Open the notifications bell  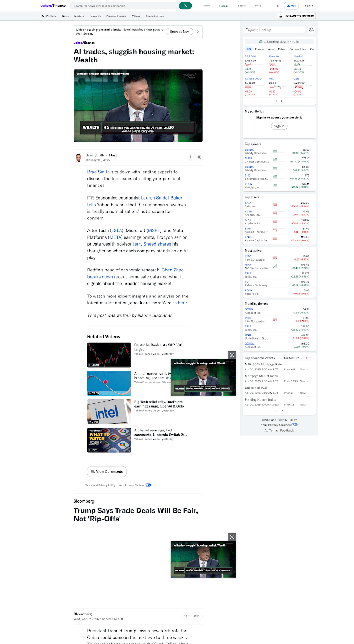coord(278,6)
